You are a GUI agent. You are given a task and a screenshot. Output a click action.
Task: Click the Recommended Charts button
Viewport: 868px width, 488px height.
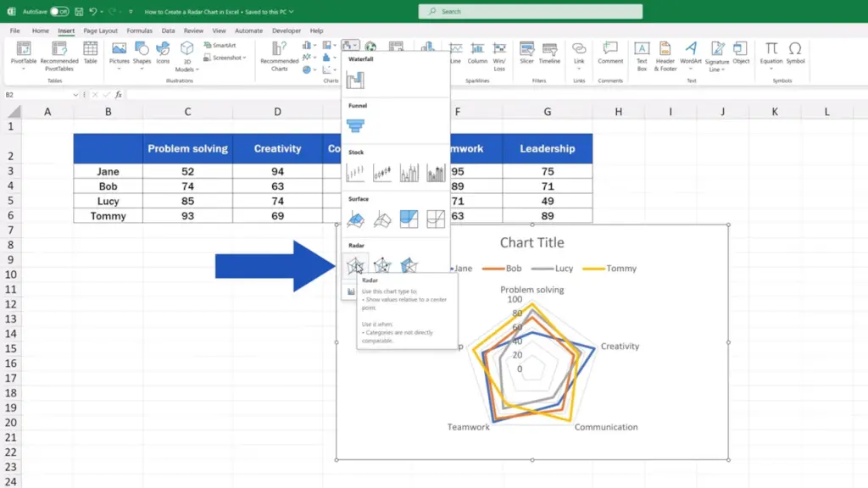pyautogui.click(x=279, y=56)
